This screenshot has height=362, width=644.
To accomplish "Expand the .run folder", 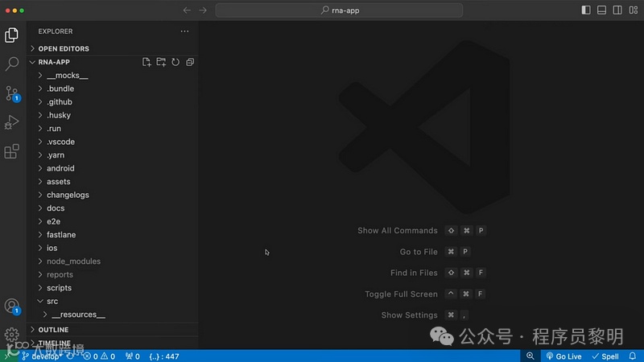I will [x=113, y=129].
